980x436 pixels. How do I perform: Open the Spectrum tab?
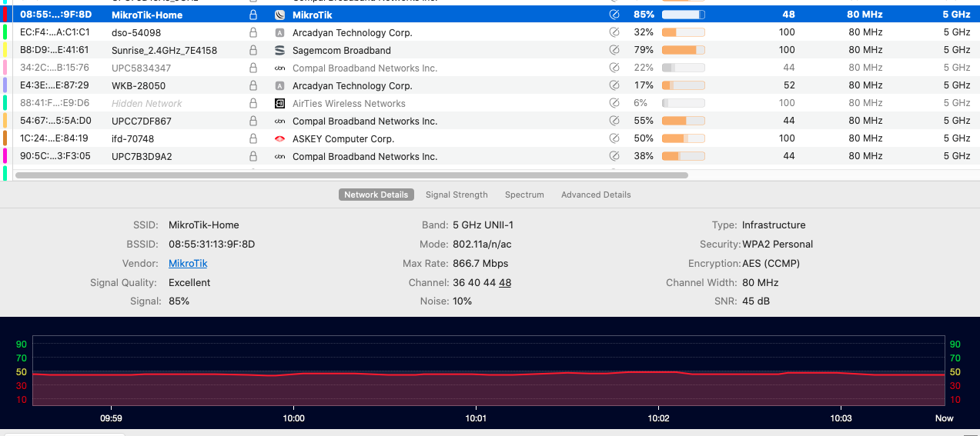(x=524, y=195)
